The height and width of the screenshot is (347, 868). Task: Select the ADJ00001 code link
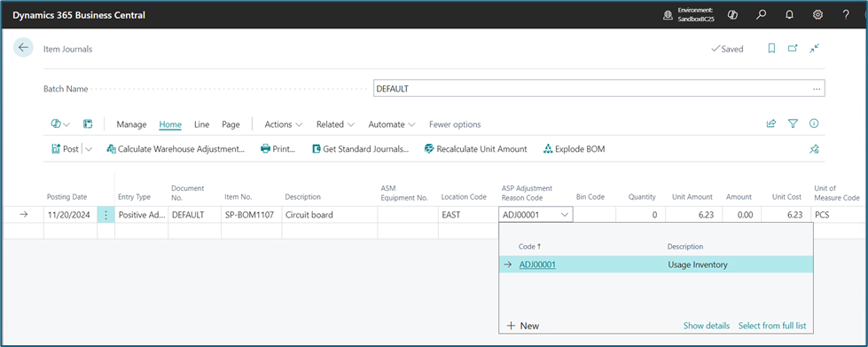click(537, 264)
